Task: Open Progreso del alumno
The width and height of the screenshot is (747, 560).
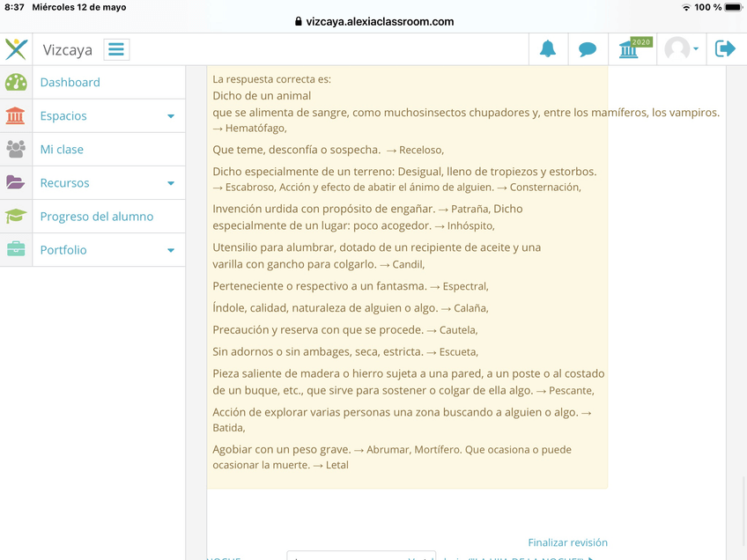Action: point(97,217)
